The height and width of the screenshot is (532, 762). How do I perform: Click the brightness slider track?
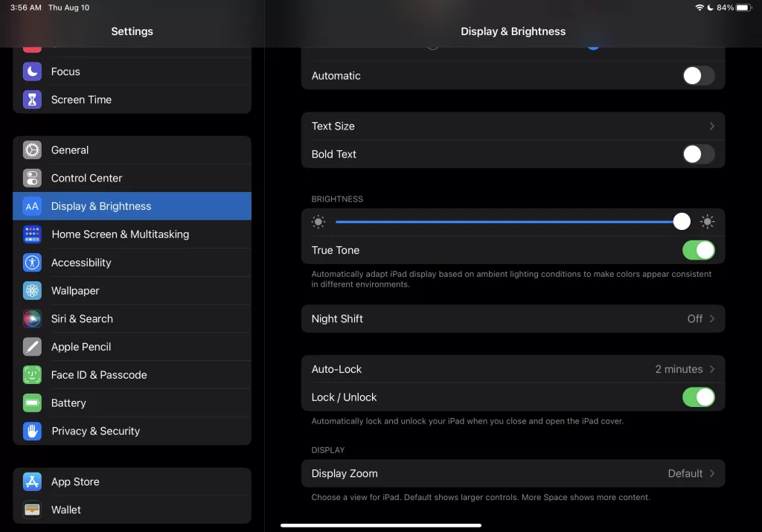(x=506, y=222)
